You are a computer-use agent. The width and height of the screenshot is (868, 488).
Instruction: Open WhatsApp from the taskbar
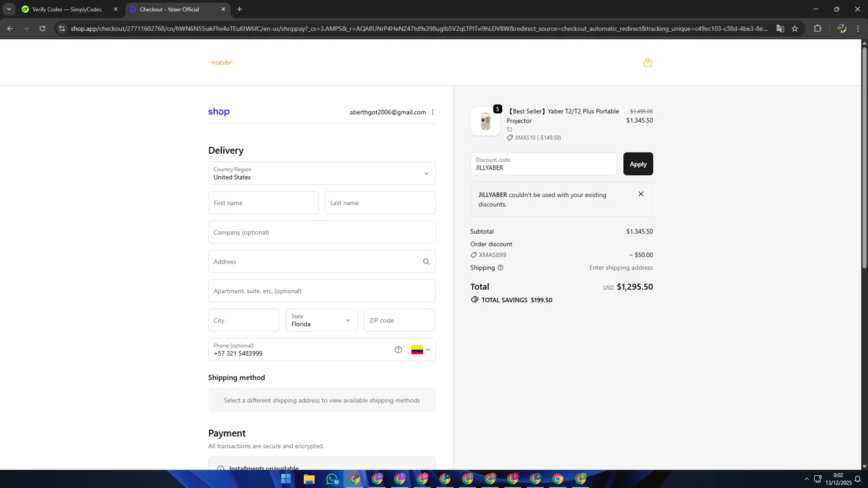[x=332, y=479]
